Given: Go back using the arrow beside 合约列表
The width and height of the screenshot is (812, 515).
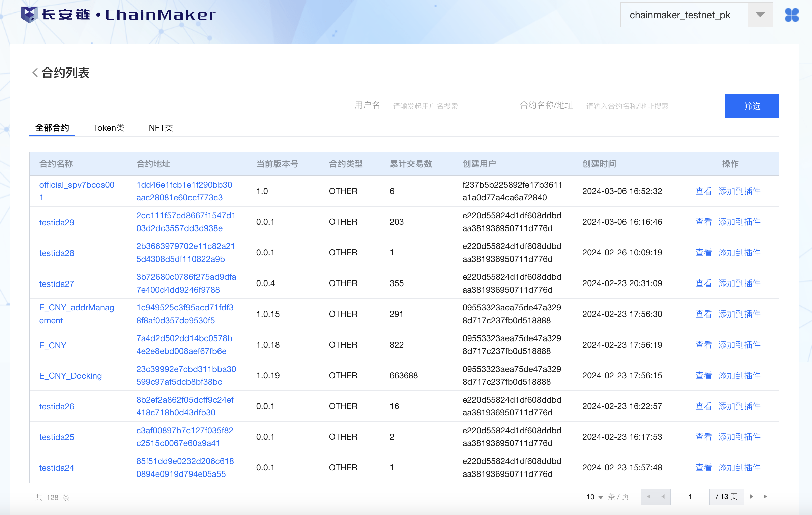Looking at the screenshot, I should point(35,73).
